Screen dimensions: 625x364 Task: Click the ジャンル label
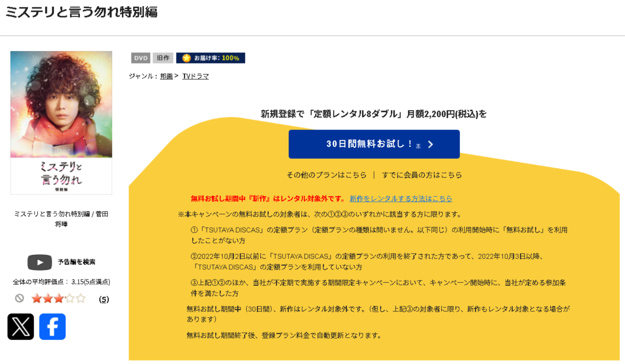143,76
